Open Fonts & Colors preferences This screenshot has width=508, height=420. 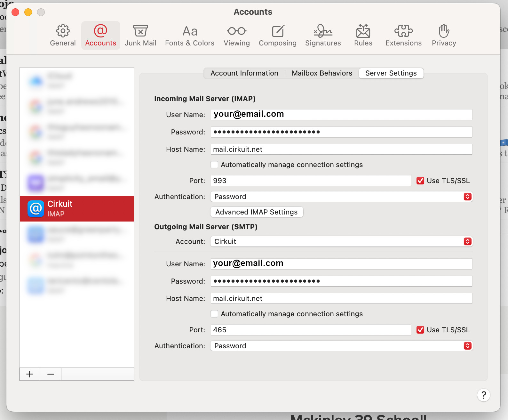pos(190,35)
